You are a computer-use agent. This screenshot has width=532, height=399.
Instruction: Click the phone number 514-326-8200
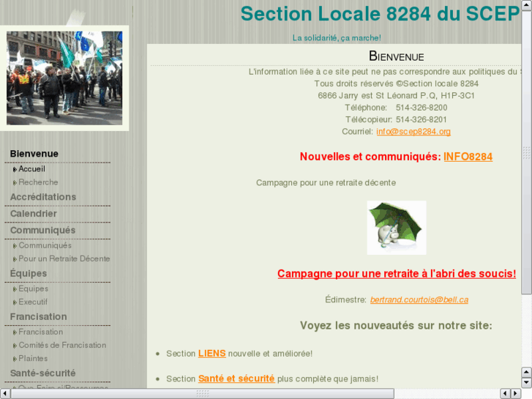(x=422, y=108)
